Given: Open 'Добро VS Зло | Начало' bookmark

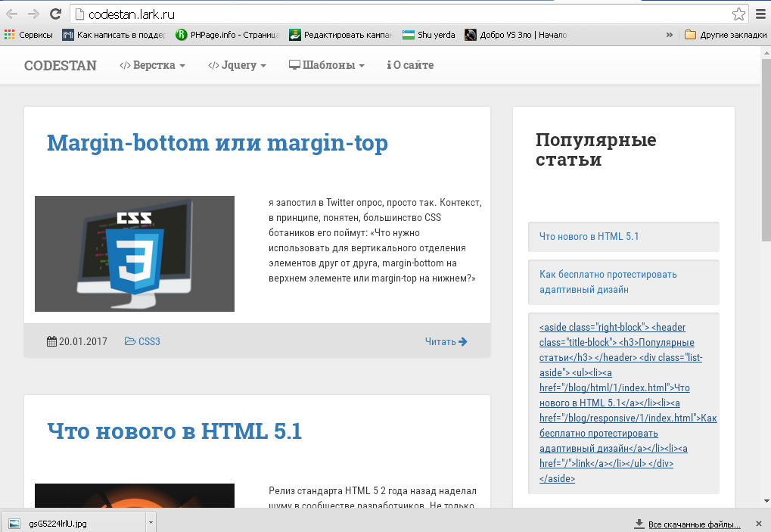Looking at the screenshot, I should 516,35.
